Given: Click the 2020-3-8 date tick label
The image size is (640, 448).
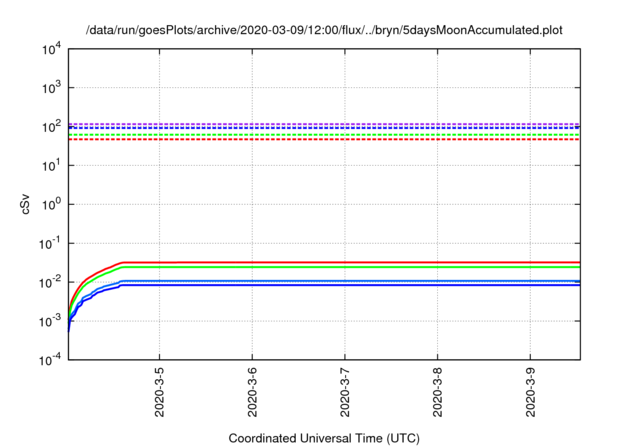Looking at the screenshot, I should point(438,392).
